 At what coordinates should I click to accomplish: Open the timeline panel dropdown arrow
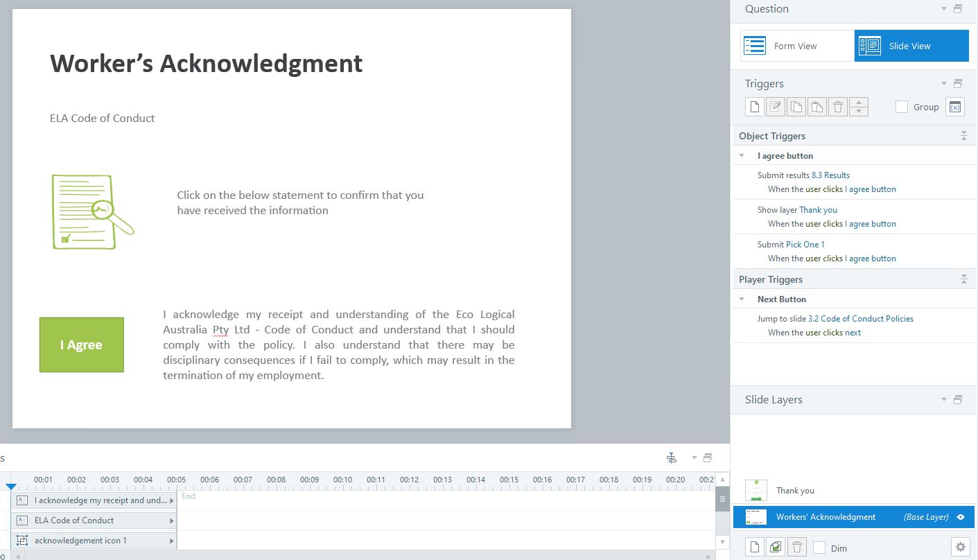[694, 458]
